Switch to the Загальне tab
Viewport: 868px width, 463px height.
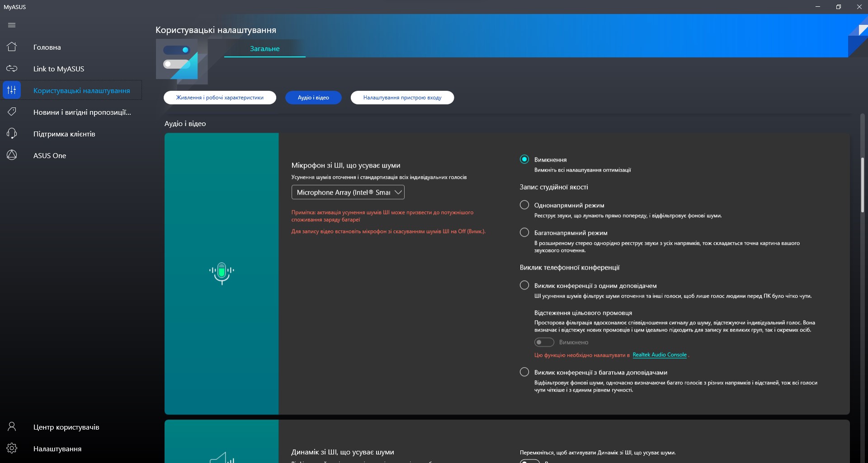(265, 49)
